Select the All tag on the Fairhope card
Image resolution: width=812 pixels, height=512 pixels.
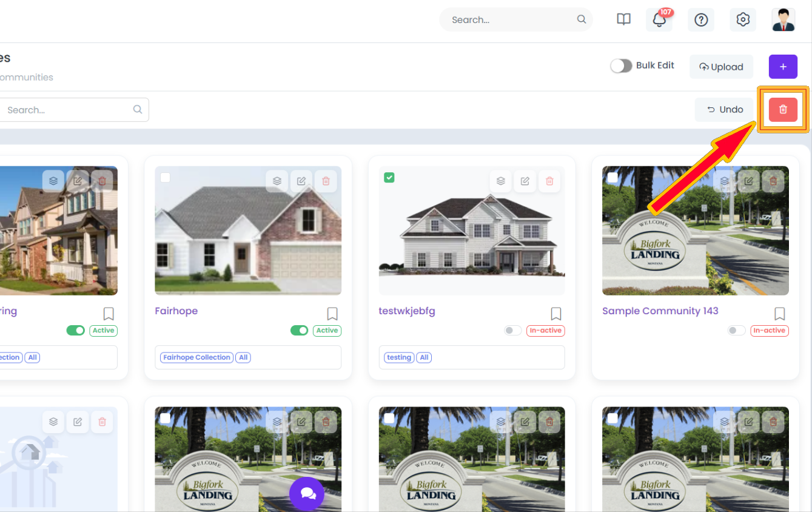click(243, 357)
